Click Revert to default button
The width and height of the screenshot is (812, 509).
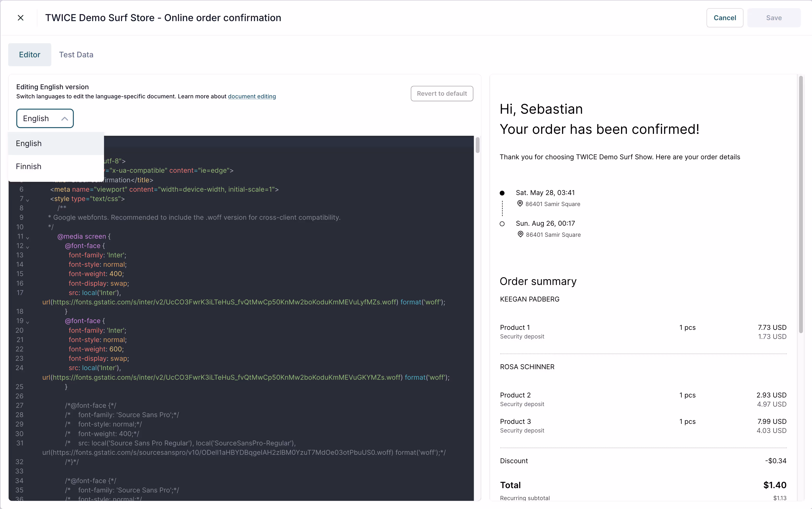coord(442,94)
